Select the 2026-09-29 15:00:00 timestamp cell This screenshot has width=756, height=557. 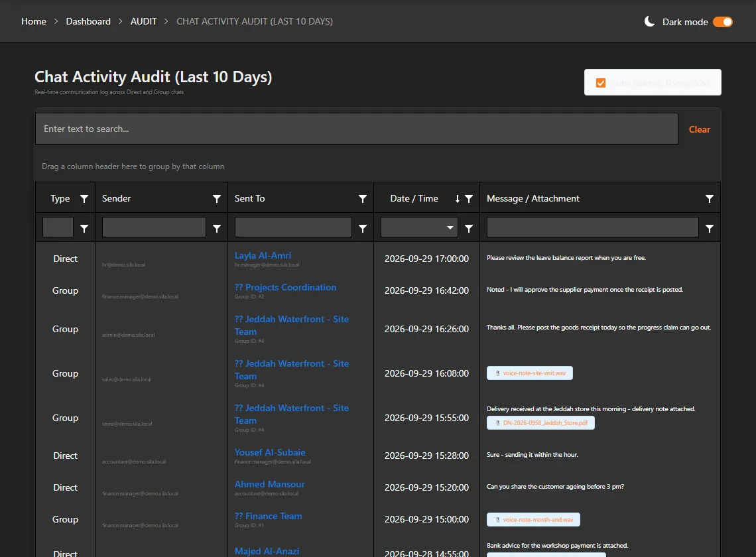point(426,519)
